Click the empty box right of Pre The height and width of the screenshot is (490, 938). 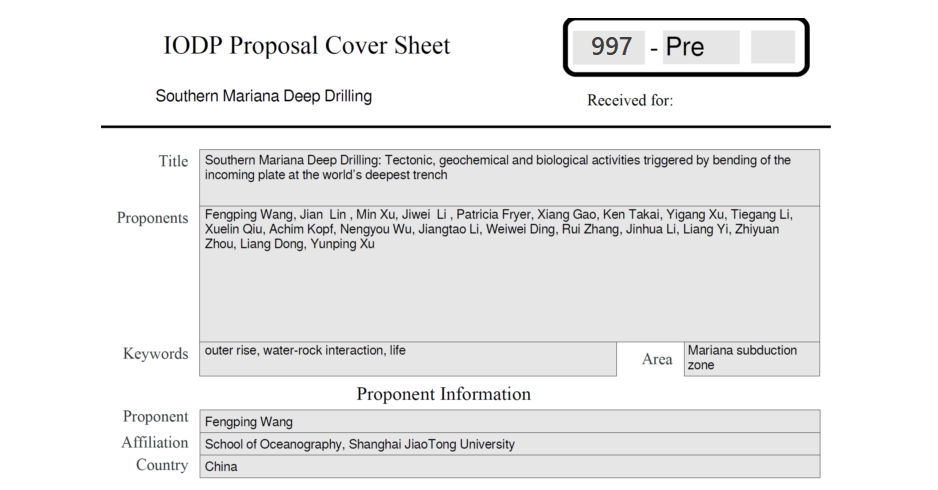(x=772, y=47)
